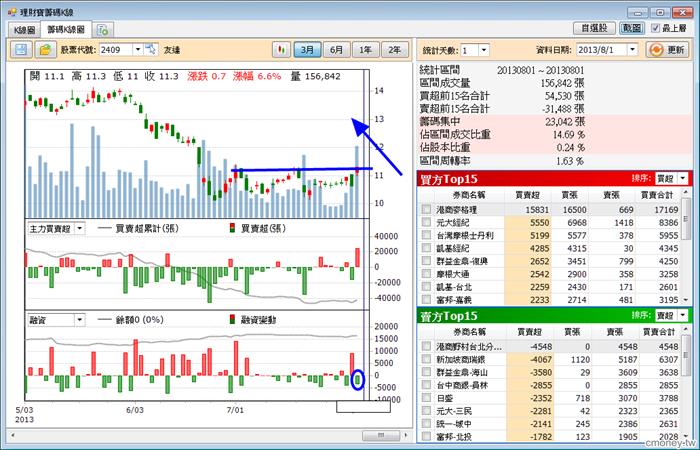Screen dimensions: 700x450
Task: Select the 元大-三民 broker row
Action: click(549, 411)
